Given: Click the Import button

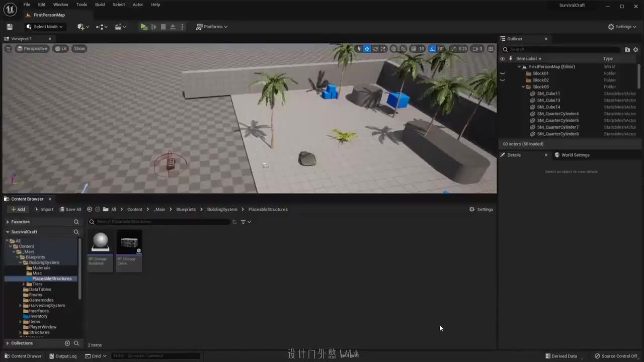Looking at the screenshot, I should click(x=44, y=209).
